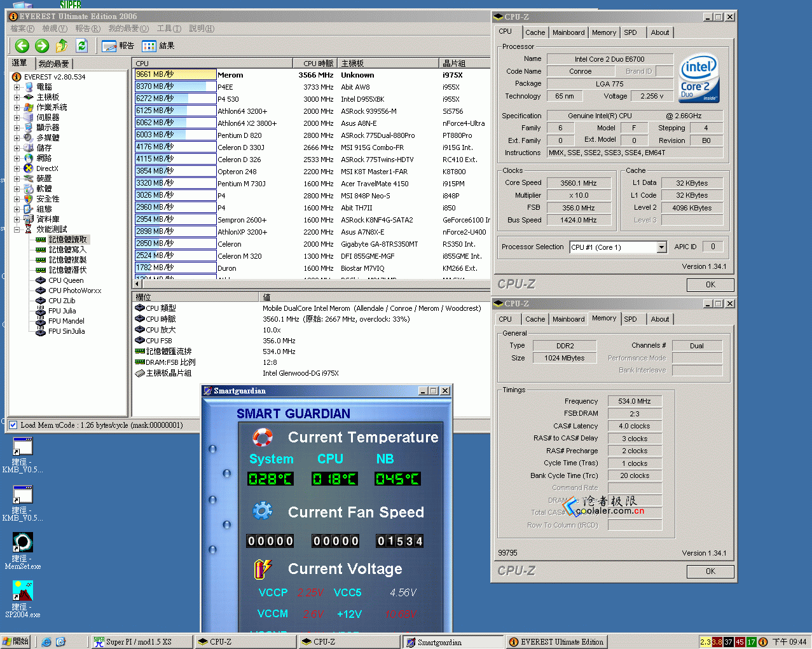Refresh the EVEREST page with the refresh icon
Image resolution: width=812 pixels, height=649 pixels.
(81, 46)
